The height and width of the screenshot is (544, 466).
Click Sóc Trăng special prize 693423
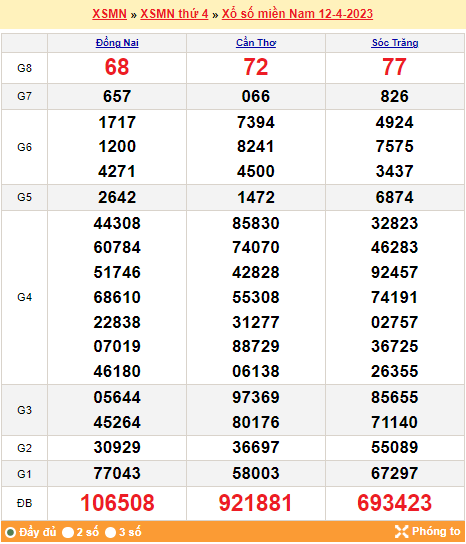pos(395,503)
